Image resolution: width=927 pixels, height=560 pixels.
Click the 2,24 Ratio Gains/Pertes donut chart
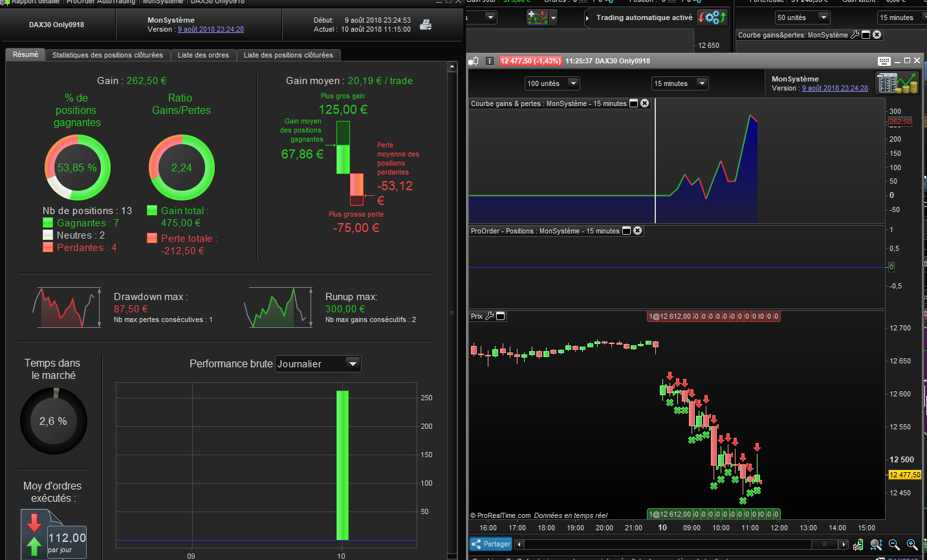pos(182,167)
